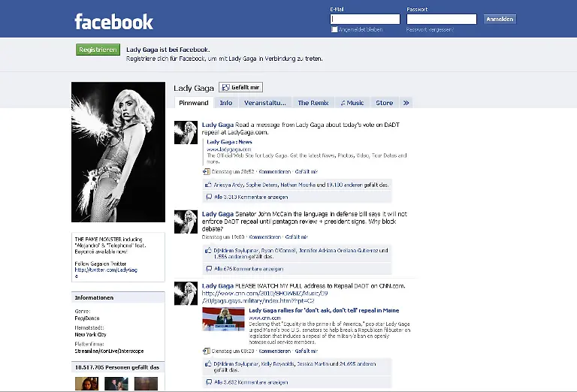Click the comment bubble icon beside 676 Kommentare
577x392 pixels.
click(x=209, y=268)
